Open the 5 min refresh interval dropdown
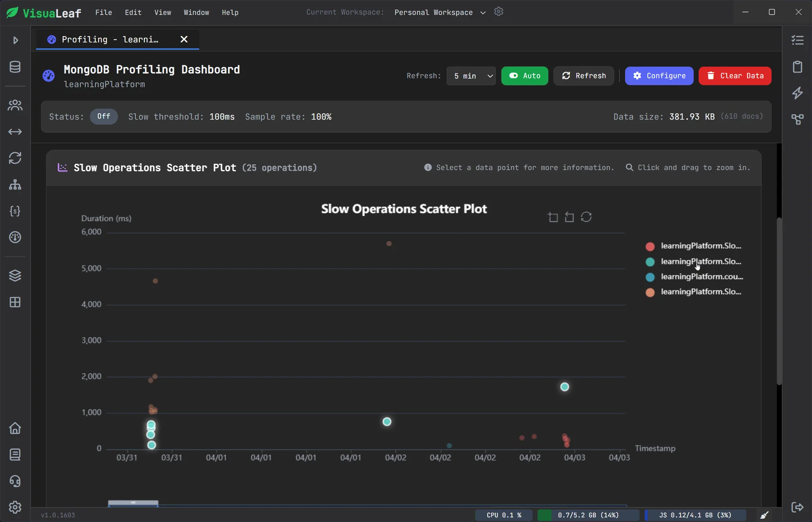 point(471,76)
